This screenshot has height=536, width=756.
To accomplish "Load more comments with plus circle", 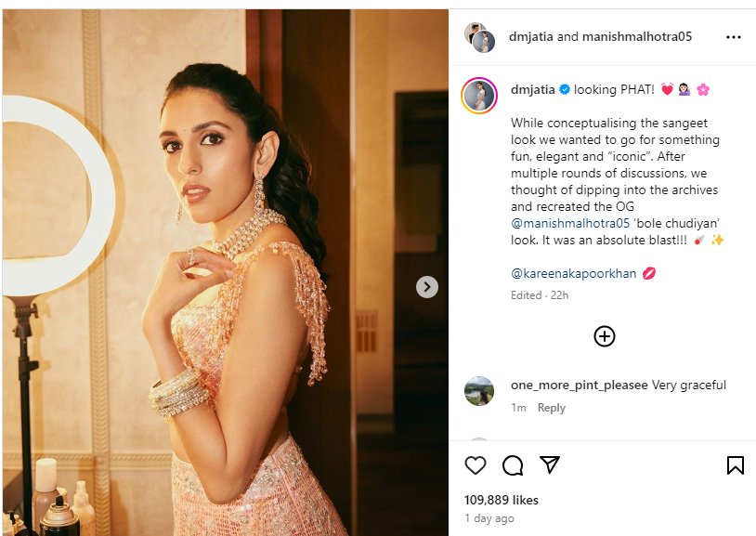I will (605, 336).
